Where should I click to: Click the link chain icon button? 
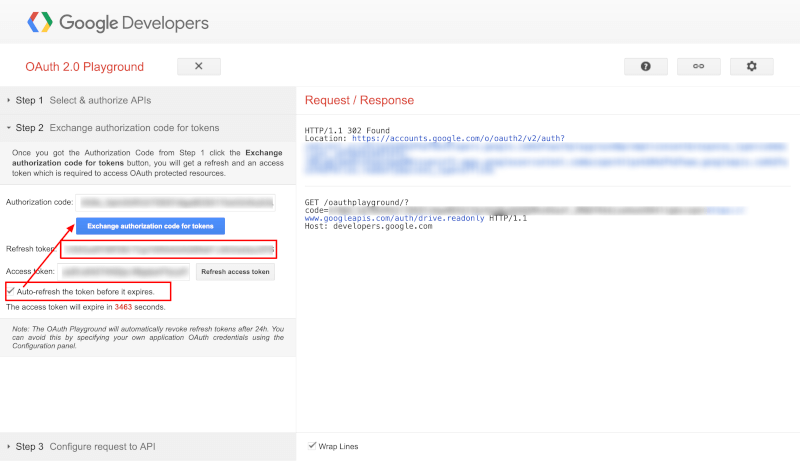click(x=698, y=66)
